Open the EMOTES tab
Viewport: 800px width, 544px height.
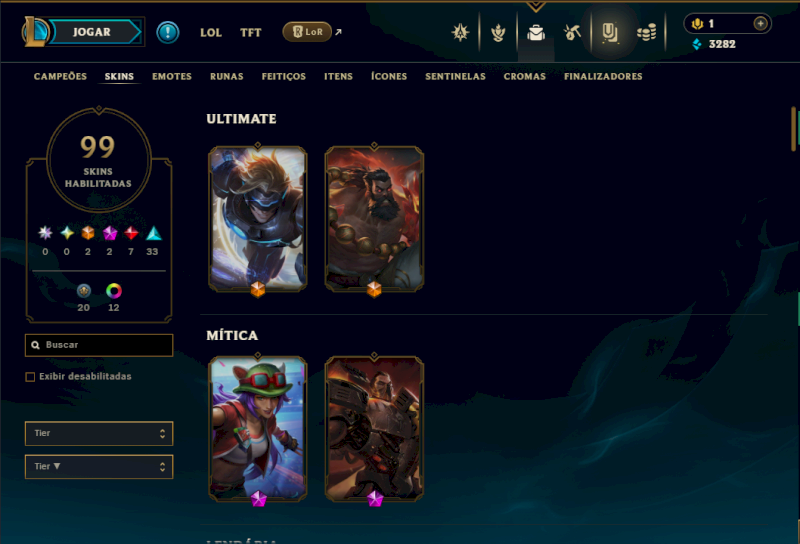coord(172,77)
